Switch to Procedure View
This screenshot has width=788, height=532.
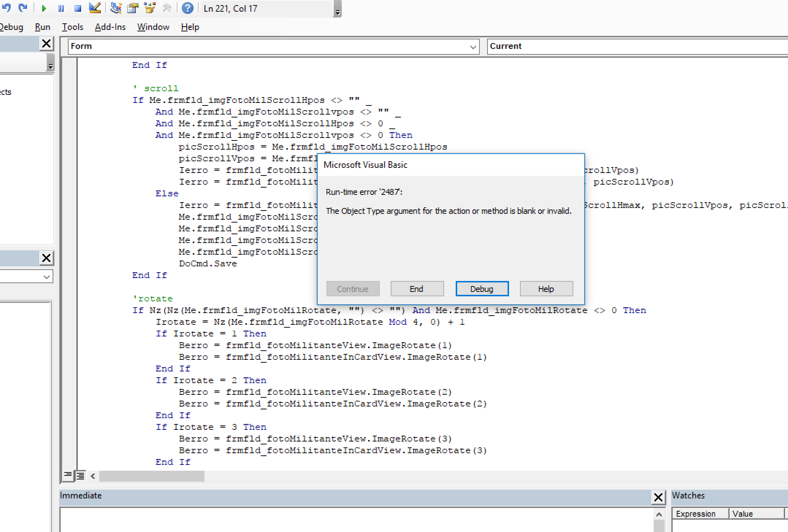pos(68,475)
